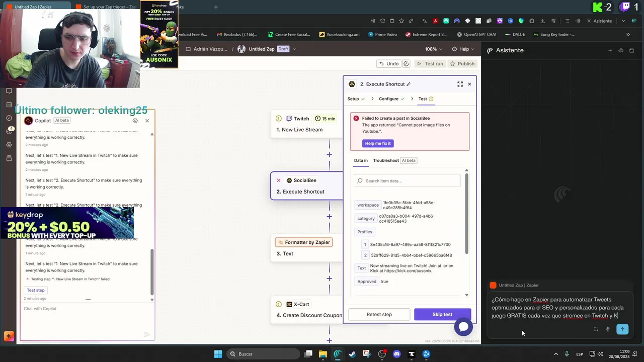
Task: Open File Explorer from the taskbar
Action: click(x=323, y=354)
